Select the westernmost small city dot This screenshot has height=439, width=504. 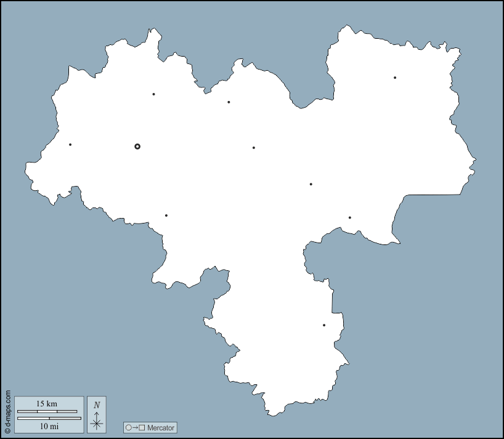click(70, 145)
